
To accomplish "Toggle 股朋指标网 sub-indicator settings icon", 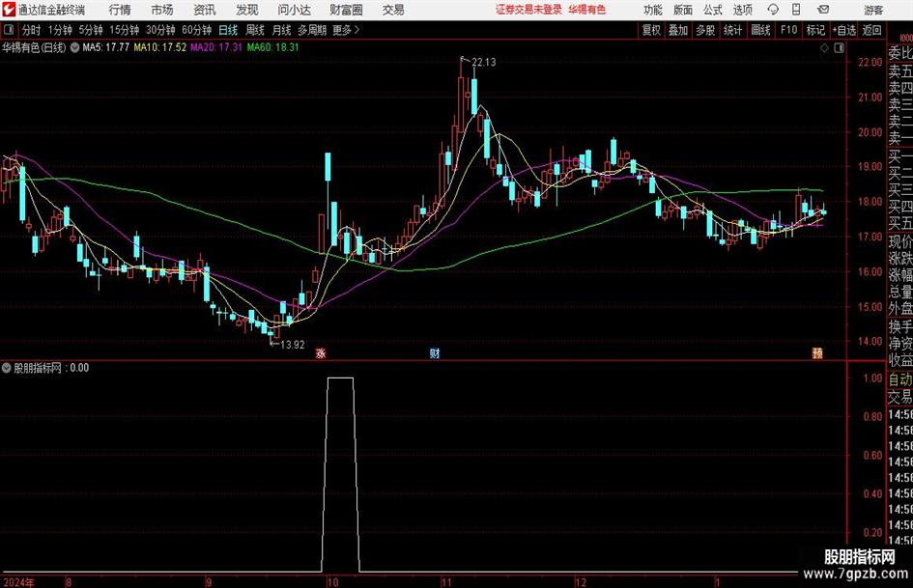I will tap(7, 368).
